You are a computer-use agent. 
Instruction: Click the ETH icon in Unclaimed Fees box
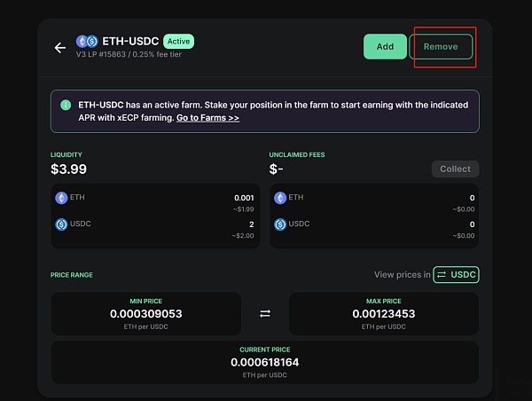[x=280, y=198]
